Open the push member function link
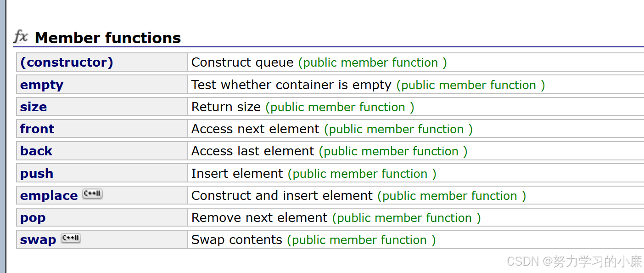The width and height of the screenshot is (644, 273). point(37,174)
